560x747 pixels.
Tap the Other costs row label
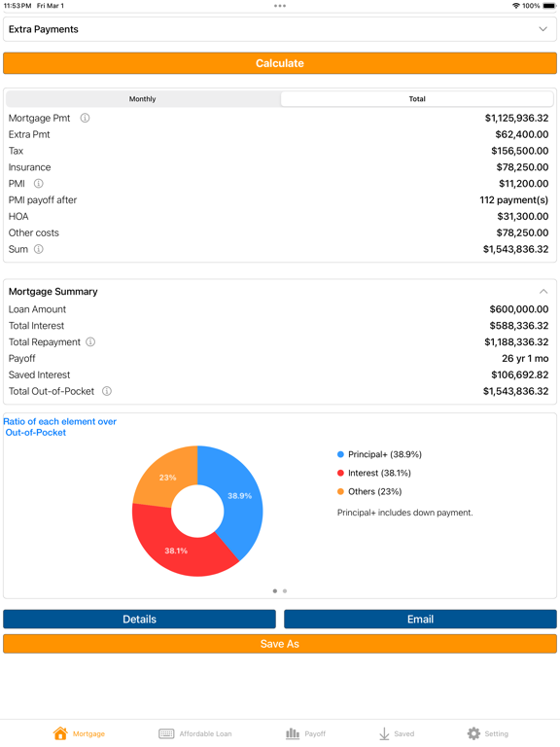click(x=34, y=233)
